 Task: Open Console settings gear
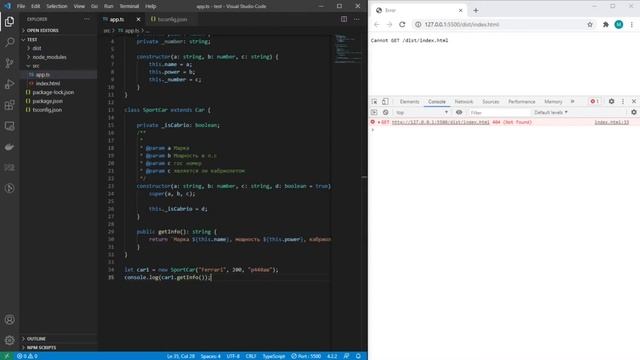pos(633,112)
